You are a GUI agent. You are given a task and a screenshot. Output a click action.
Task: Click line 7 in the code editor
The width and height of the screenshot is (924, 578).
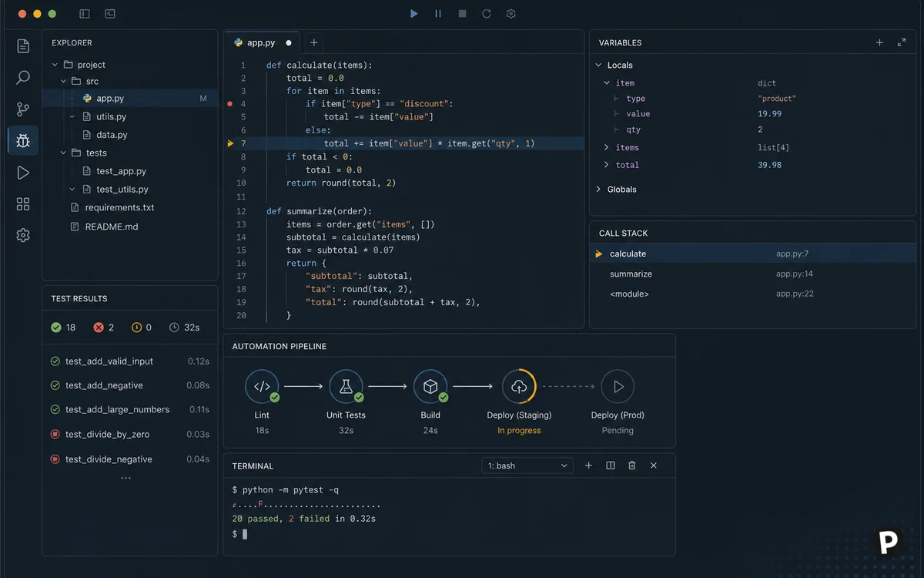(x=403, y=143)
